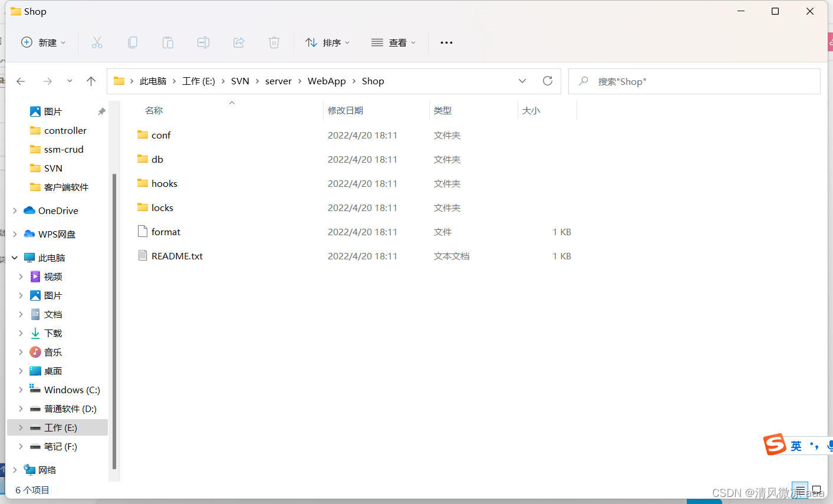Click 此电脑 in the address breadcrumb
This screenshot has width=833, height=504.
pos(153,81)
